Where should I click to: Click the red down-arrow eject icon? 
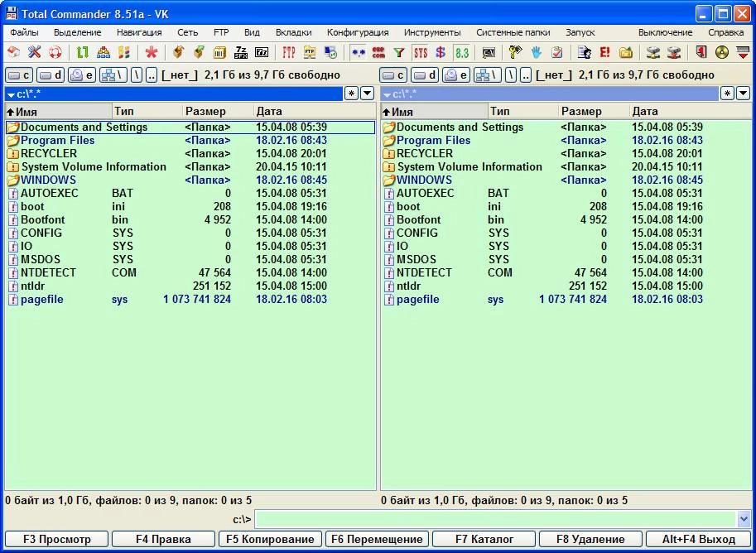(x=743, y=52)
